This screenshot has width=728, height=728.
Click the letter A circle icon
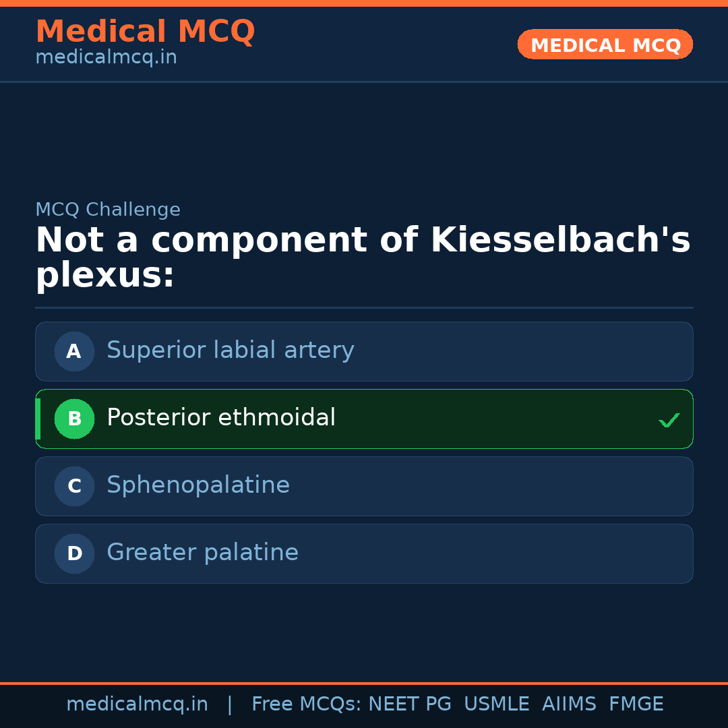[x=74, y=351]
